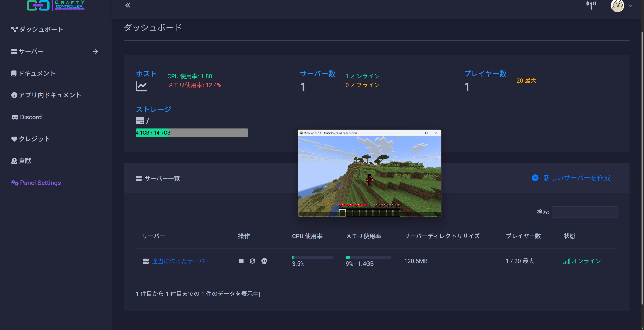Click 新しいサーバーを作成 link

tap(577, 178)
